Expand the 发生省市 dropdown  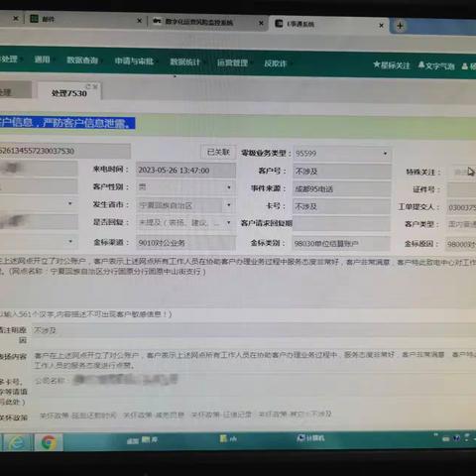click(x=229, y=205)
